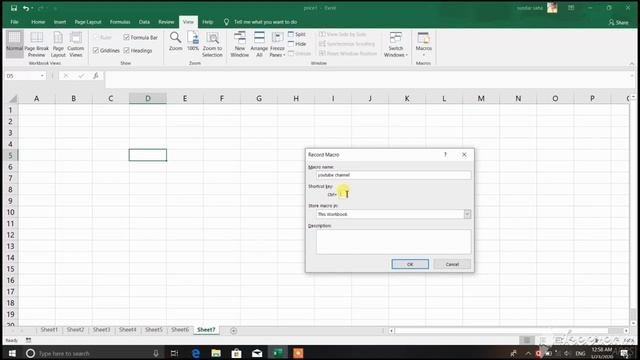Click Hide window option
Viewport: 640px width, 360px height.
click(297, 44)
